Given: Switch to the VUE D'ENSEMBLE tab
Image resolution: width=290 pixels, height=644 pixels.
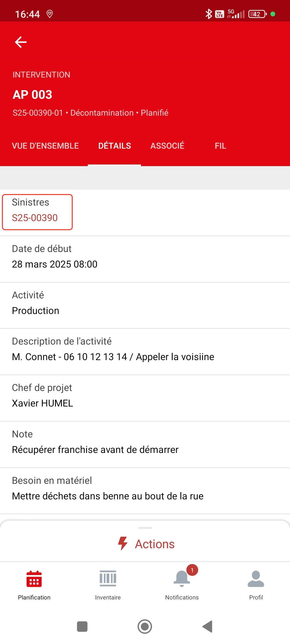Looking at the screenshot, I should (x=45, y=146).
